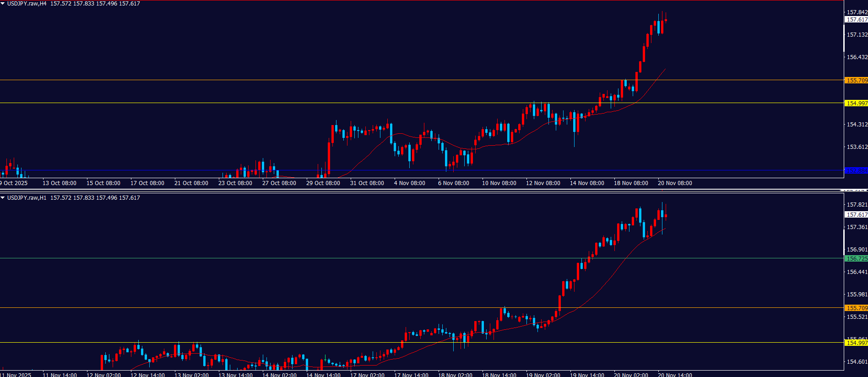Click the blue 152.884 price label
This screenshot has width=868, height=377.
[x=856, y=171]
